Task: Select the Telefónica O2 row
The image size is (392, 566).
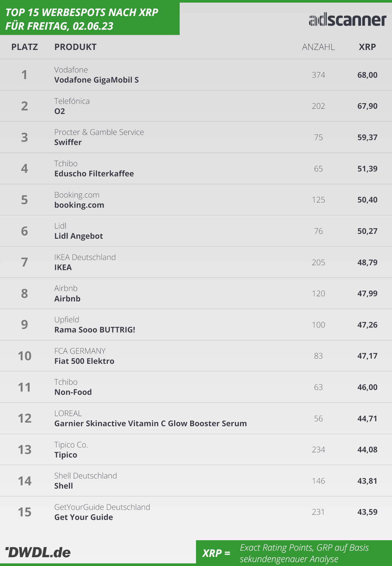Action: (x=196, y=106)
